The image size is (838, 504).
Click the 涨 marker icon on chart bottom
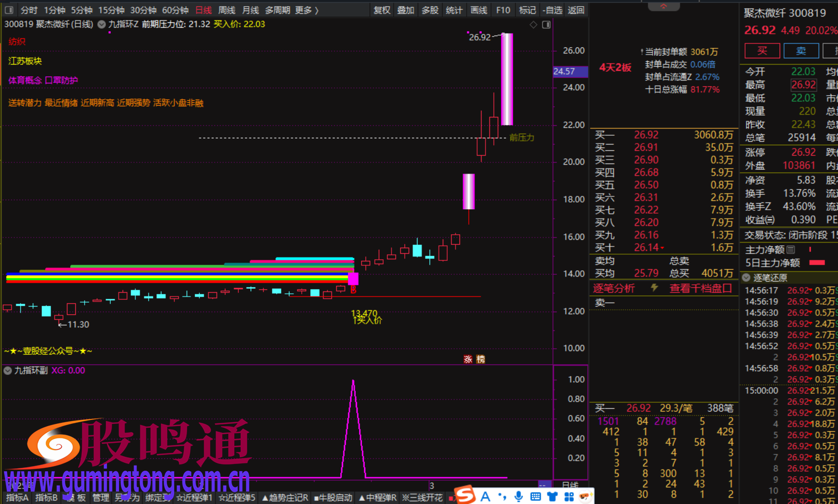[468, 359]
